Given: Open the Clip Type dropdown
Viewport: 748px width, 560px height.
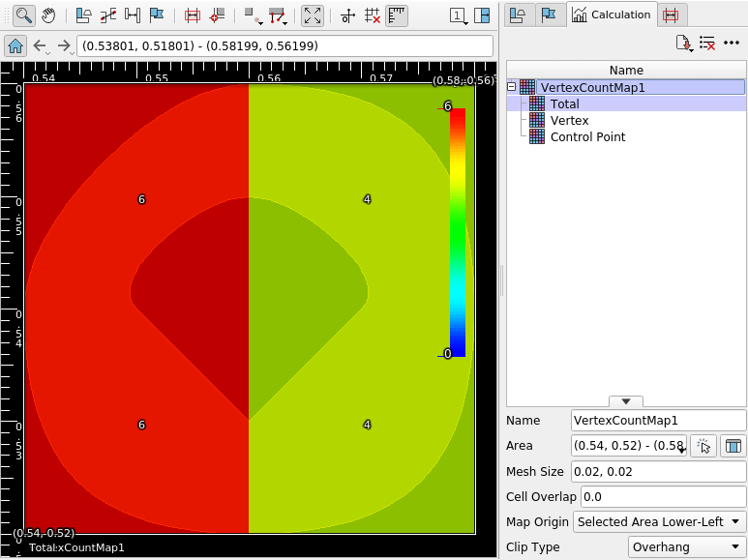Looking at the screenshot, I should pos(687,547).
